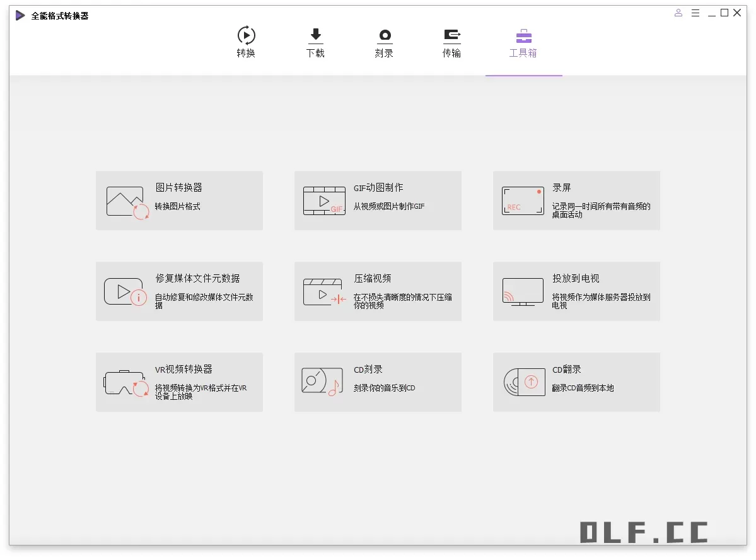Image resolution: width=756 pixels, height=560 pixels.
Task: Click the Compress Video (压缩视频) icon
Action: (x=324, y=292)
